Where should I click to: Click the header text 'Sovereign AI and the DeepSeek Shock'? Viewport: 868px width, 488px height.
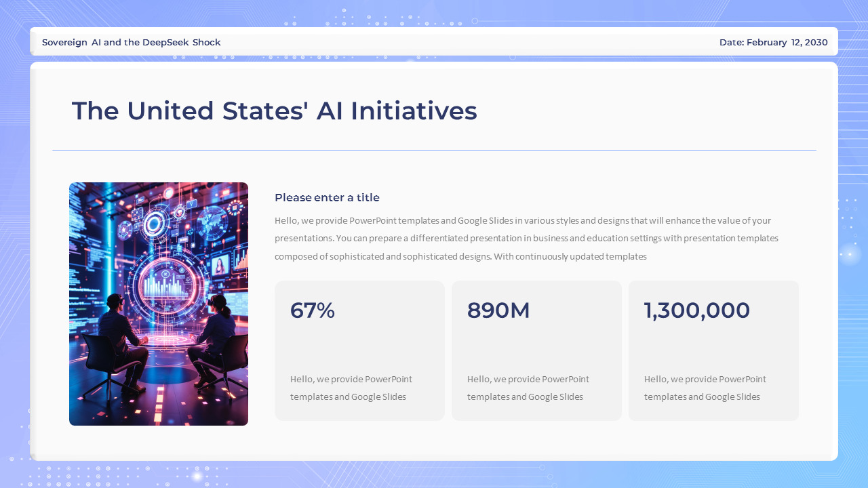tap(131, 42)
